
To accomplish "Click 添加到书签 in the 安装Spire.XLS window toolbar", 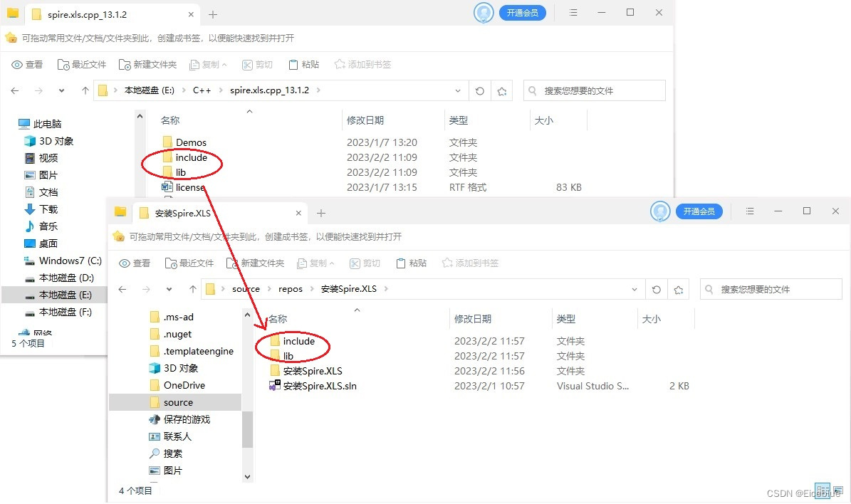I will tap(470, 263).
